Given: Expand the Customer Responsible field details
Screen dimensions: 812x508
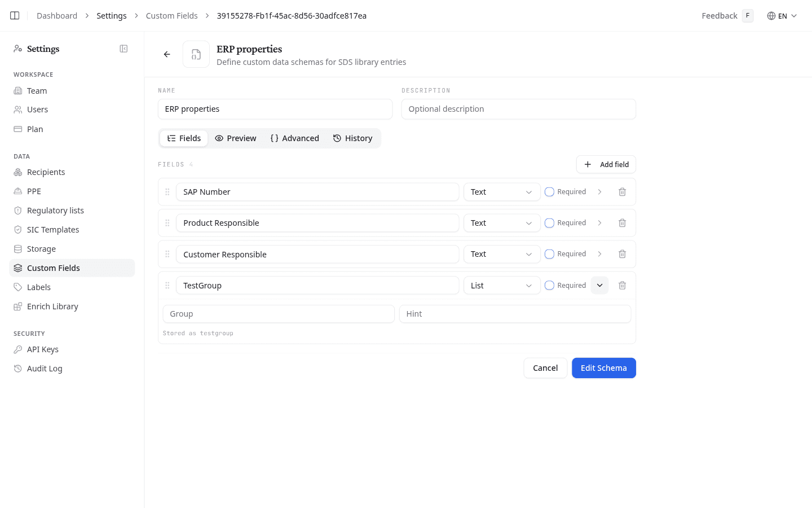Looking at the screenshot, I should (x=599, y=254).
